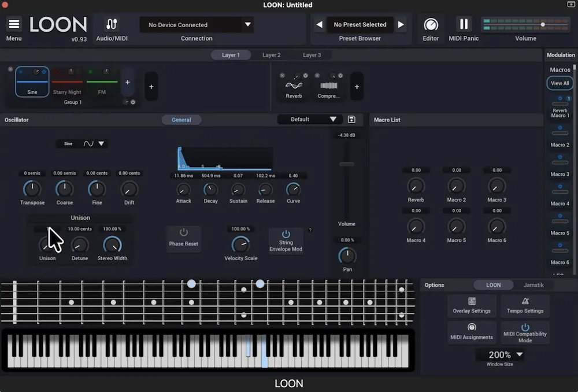This screenshot has height=392, width=578.
Task: Open Overlay Settings
Action: pyautogui.click(x=472, y=306)
